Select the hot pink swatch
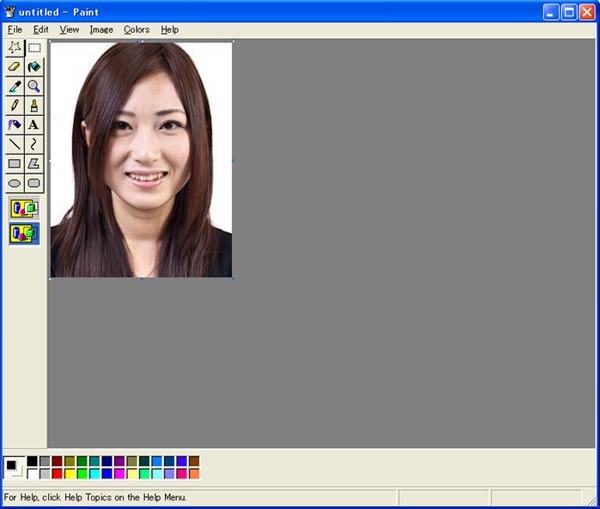The height and width of the screenshot is (509, 600). tap(181, 474)
